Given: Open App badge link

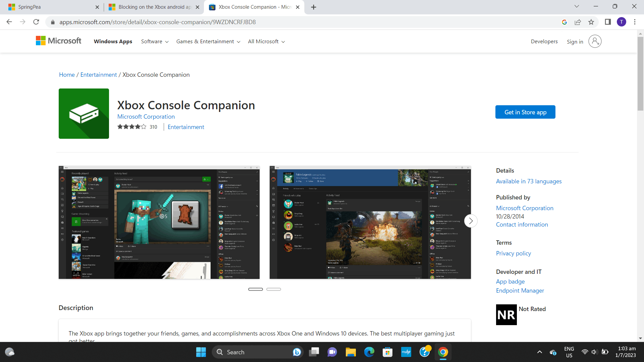Looking at the screenshot, I should [x=510, y=282].
